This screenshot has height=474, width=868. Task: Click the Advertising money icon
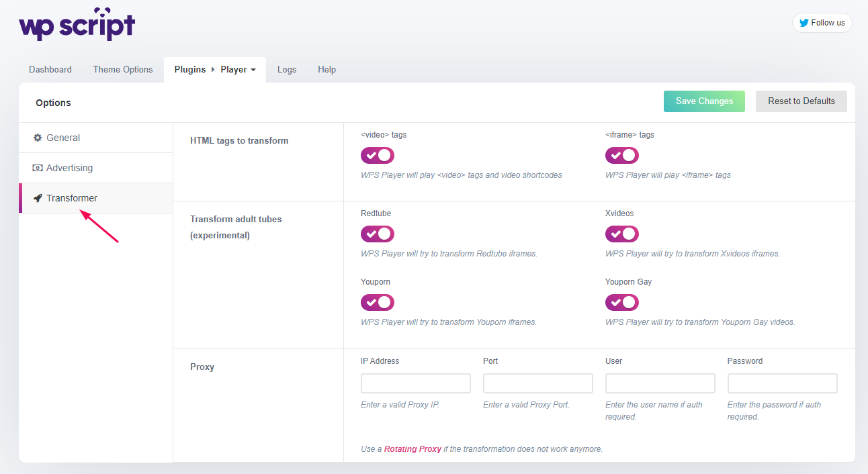38,168
